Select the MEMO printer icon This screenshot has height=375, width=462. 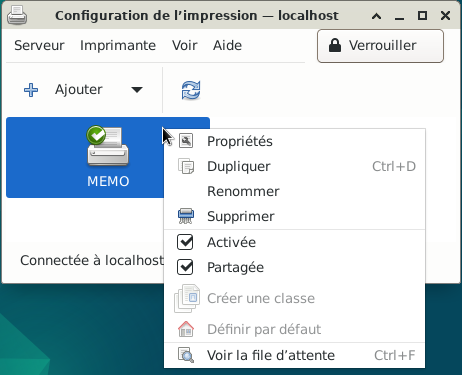[x=107, y=146]
